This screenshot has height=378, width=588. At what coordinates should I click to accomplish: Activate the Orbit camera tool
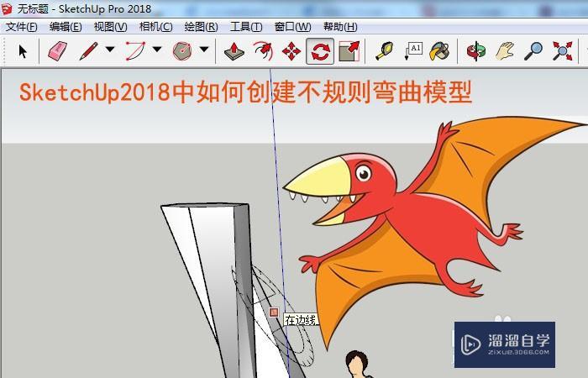pyautogui.click(x=476, y=51)
